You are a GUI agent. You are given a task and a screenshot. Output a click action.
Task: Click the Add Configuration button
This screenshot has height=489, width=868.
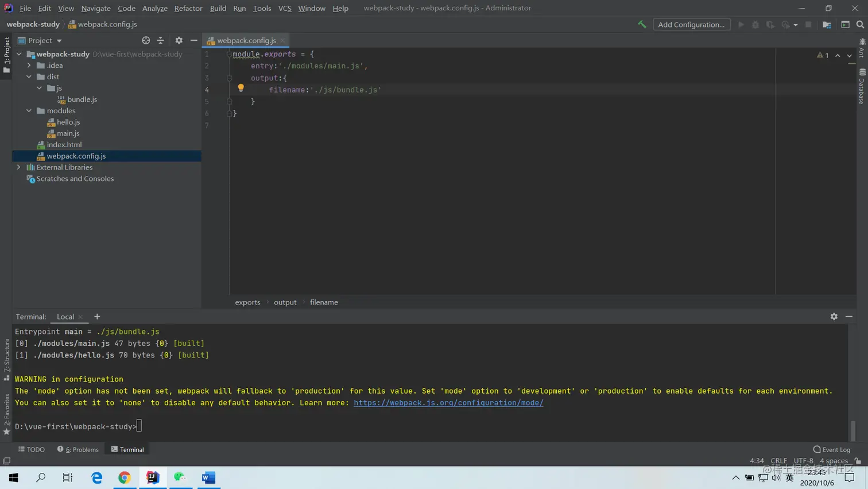pos(691,24)
